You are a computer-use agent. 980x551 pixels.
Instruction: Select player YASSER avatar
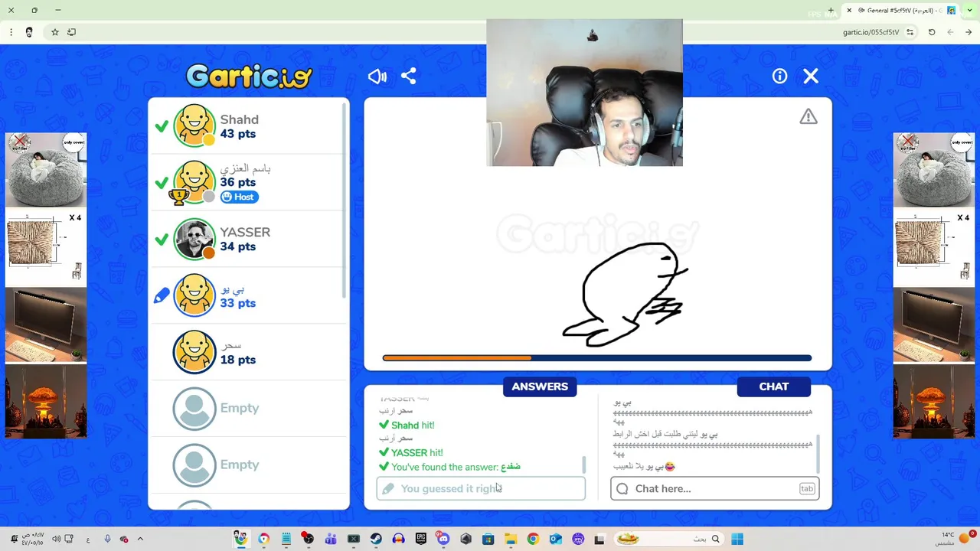[194, 239]
